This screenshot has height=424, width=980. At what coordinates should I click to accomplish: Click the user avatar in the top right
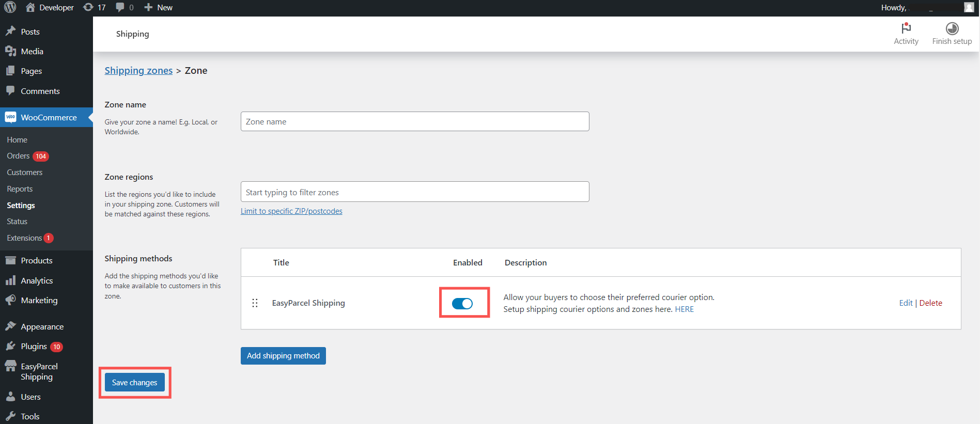(x=969, y=7)
